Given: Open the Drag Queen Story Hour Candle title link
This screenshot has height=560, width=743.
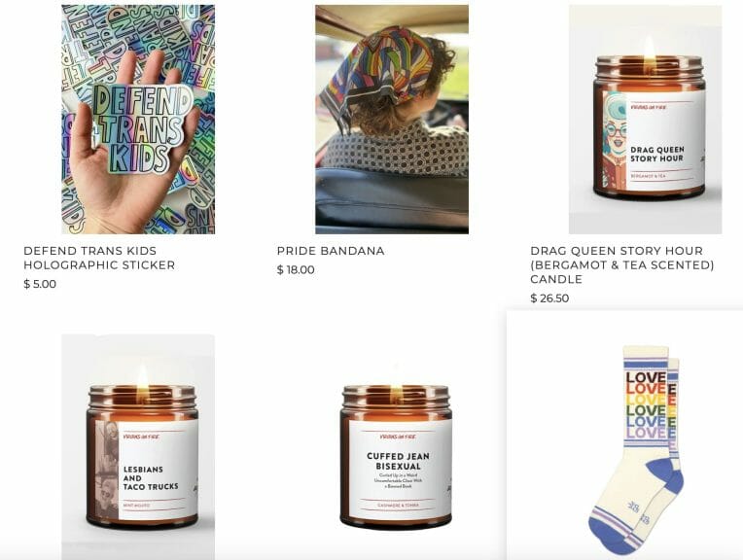Looking at the screenshot, I should pos(622,264).
